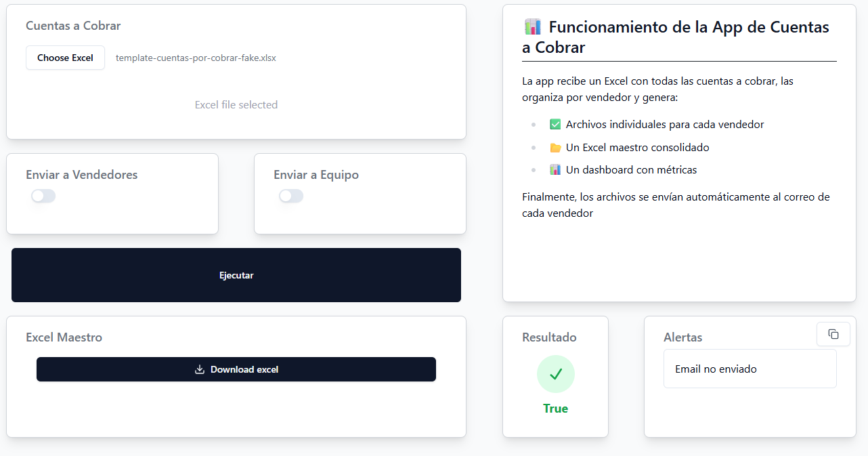Click the bar chart emoji in the app title
The width and height of the screenshot is (868, 456).
point(532,27)
